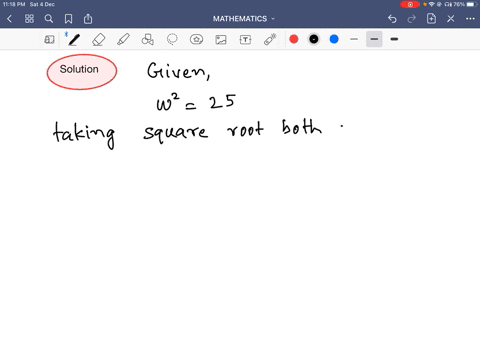
Task: Undo the last stroke
Action: [x=392, y=19]
